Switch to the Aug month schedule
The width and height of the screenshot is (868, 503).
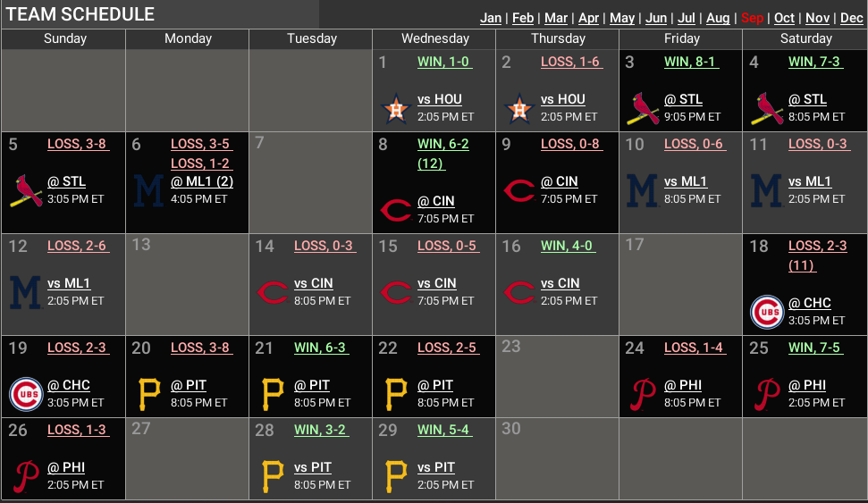718,18
